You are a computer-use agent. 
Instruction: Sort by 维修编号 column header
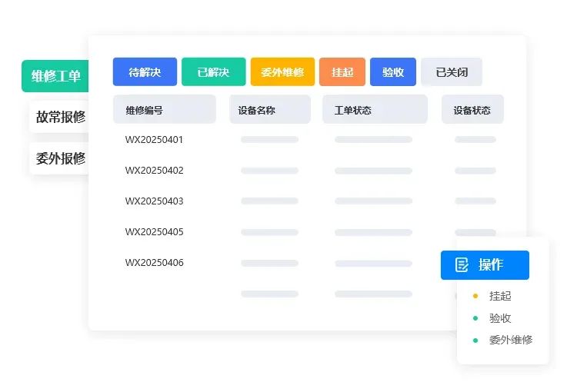coord(165,110)
